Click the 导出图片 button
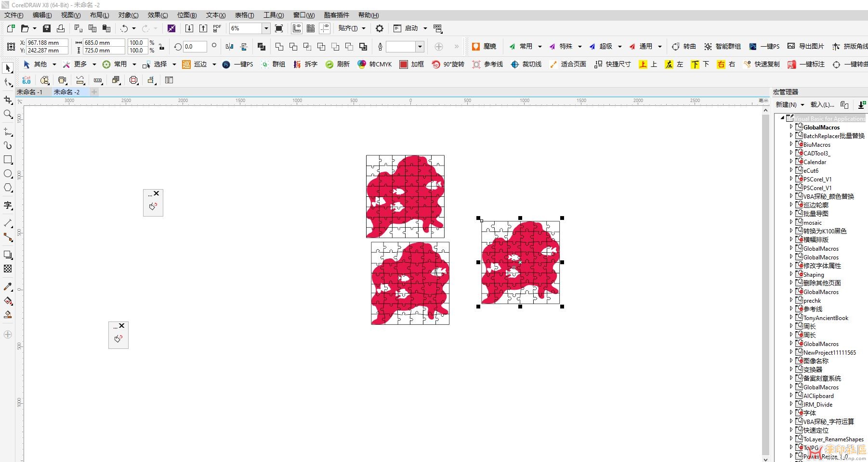 pyautogui.click(x=805, y=46)
